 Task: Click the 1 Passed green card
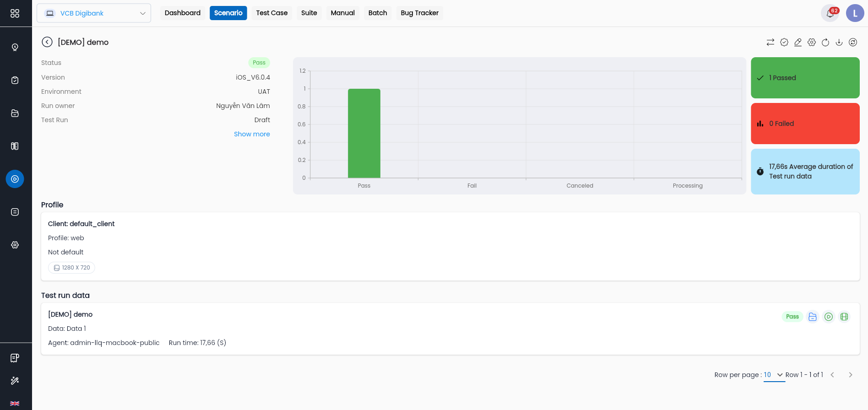point(805,78)
